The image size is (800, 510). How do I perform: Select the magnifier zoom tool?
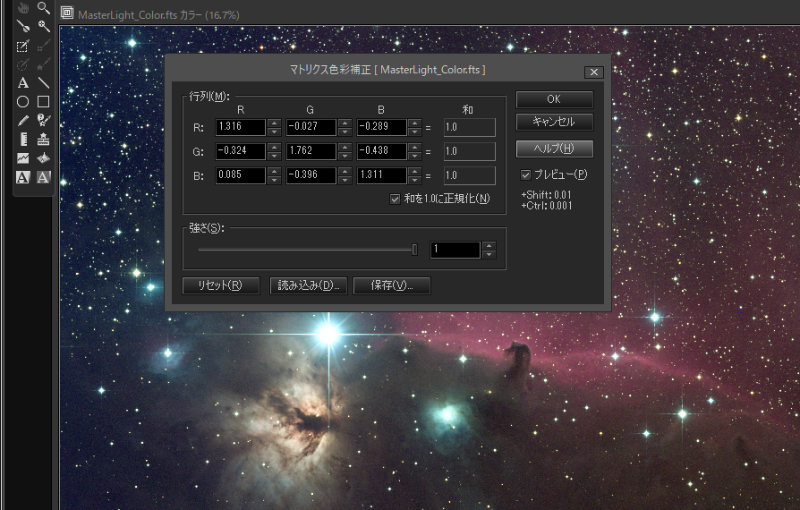pos(43,7)
